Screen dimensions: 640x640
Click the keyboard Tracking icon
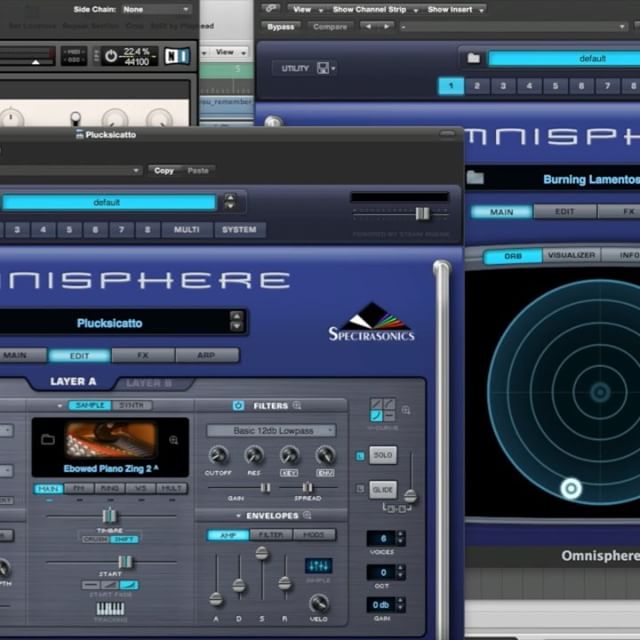111,609
